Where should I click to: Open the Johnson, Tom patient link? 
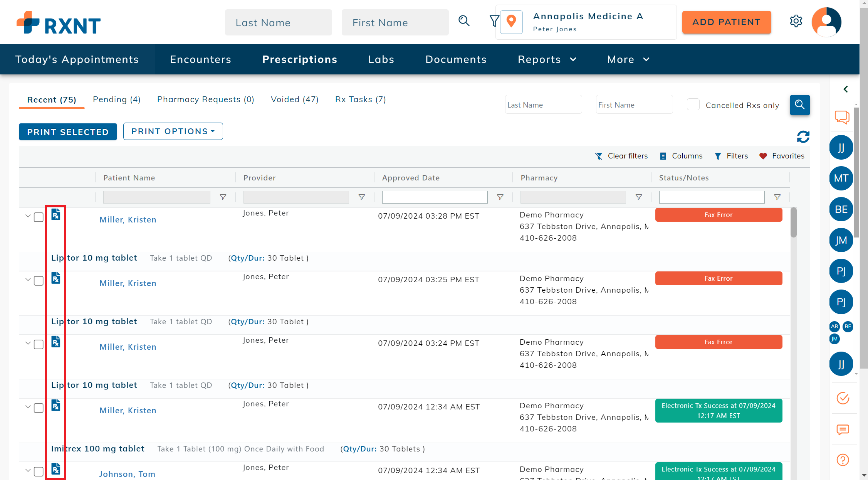tap(127, 474)
